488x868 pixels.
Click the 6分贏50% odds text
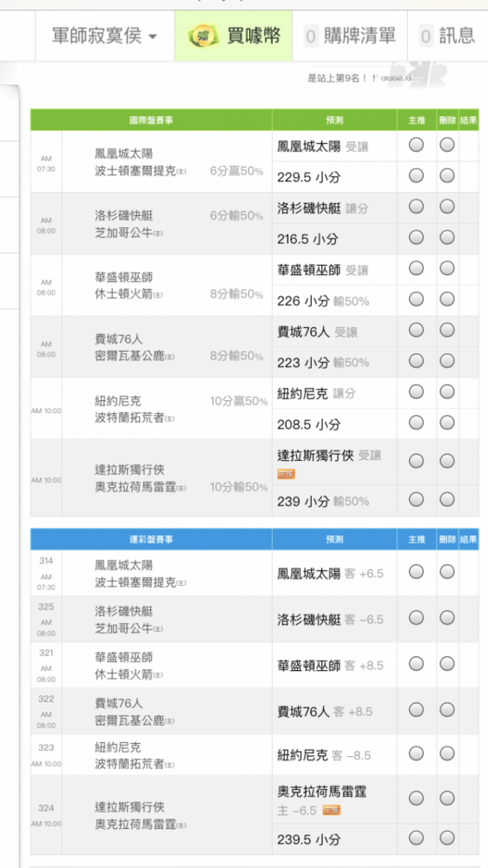[x=236, y=171]
